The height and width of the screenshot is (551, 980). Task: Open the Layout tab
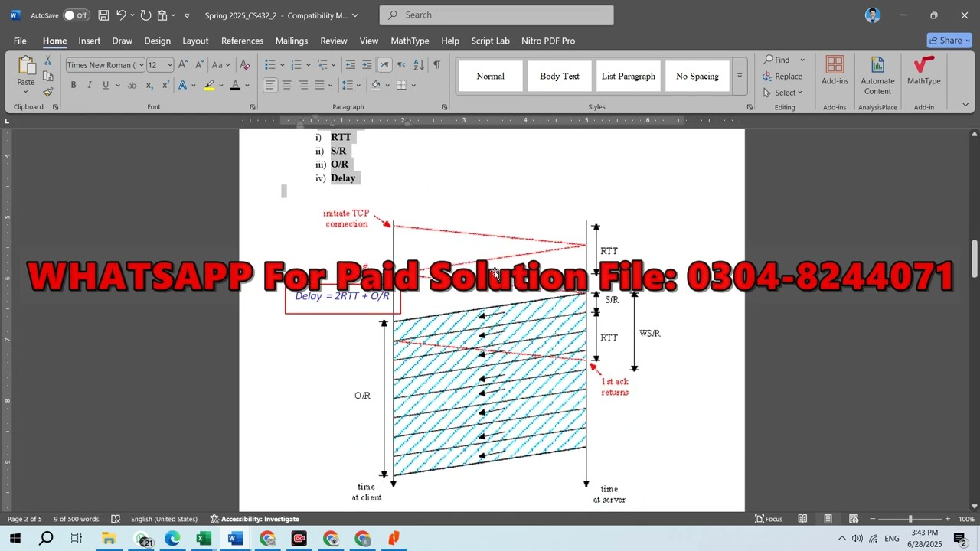(195, 41)
